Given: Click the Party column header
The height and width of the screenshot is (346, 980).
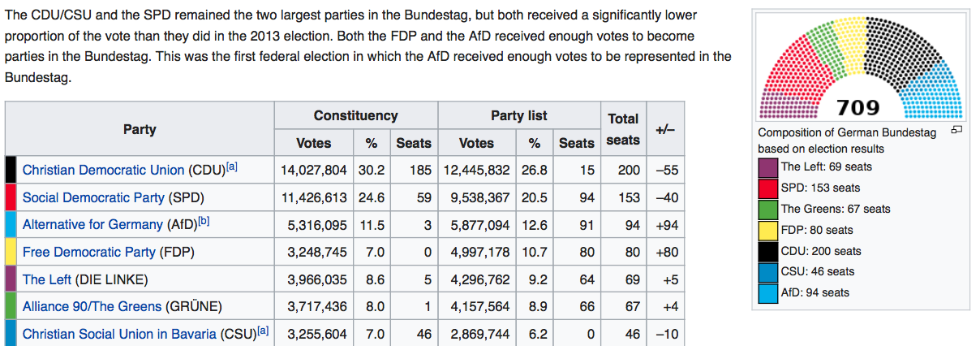Looking at the screenshot, I should coord(140,129).
